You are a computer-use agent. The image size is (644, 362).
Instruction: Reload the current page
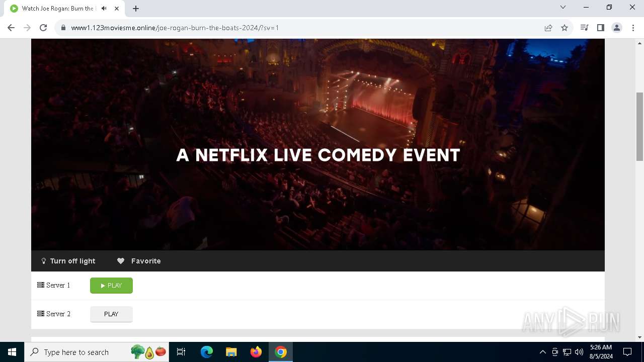point(43,28)
